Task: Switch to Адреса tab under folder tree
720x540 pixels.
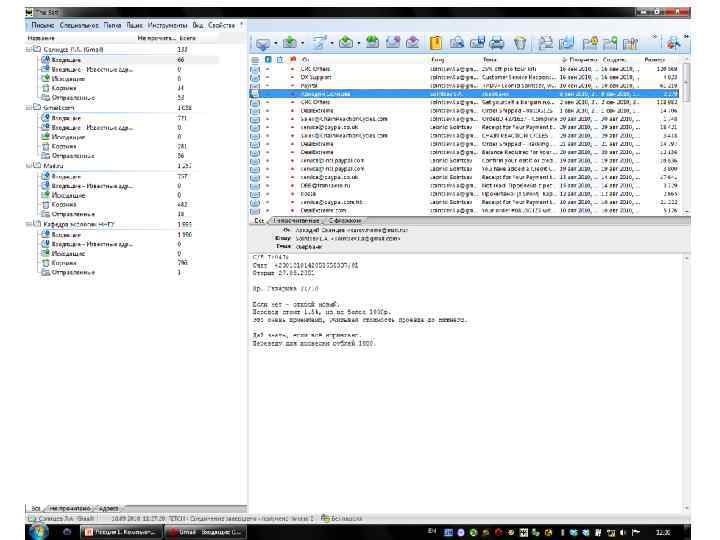Action: 108,508
